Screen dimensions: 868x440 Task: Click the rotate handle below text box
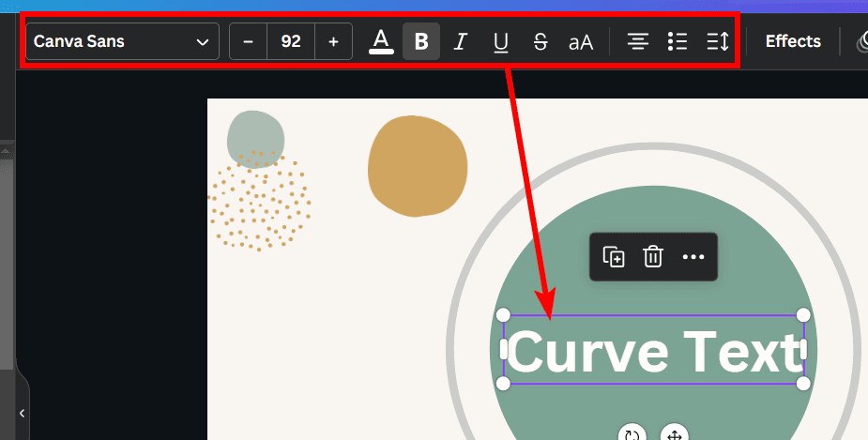tap(632, 434)
